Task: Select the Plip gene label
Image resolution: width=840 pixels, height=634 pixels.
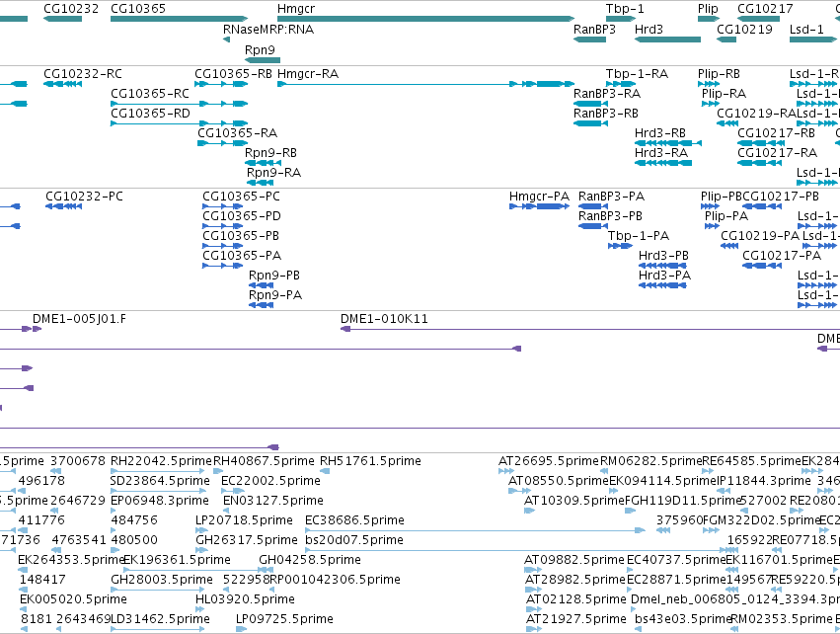Action: [x=708, y=9]
